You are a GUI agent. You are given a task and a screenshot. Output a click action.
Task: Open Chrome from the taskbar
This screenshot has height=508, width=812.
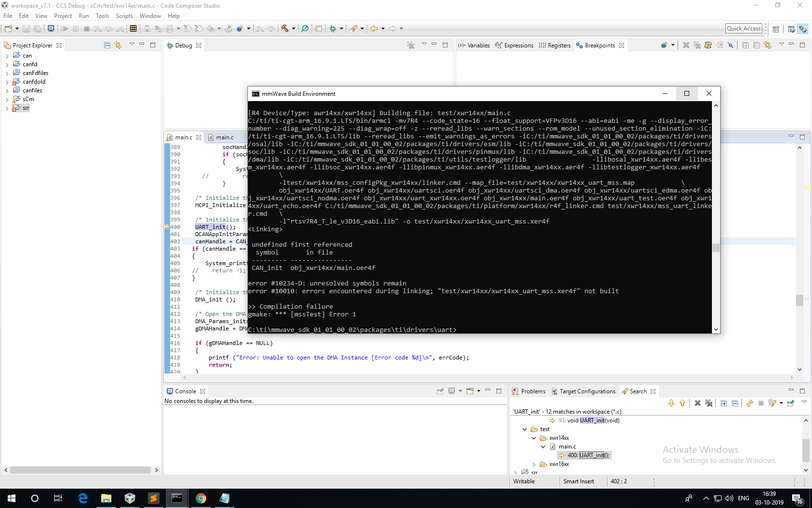pyautogui.click(x=201, y=498)
